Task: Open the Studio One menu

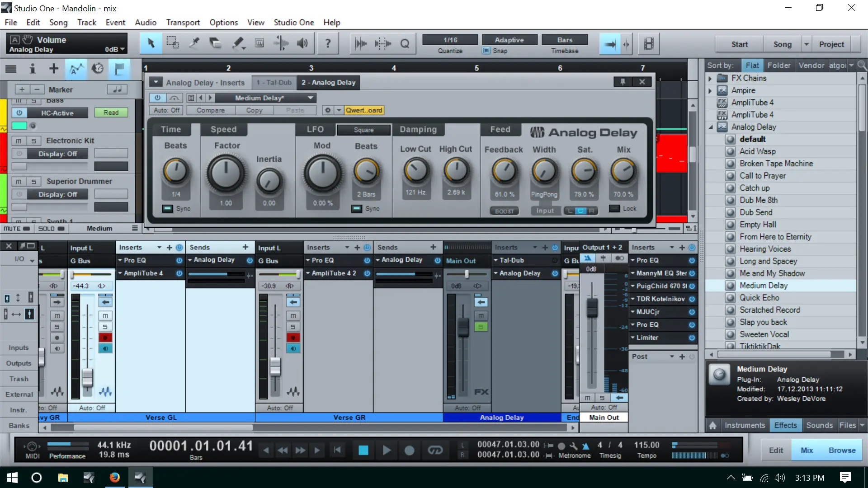Action: coord(293,22)
